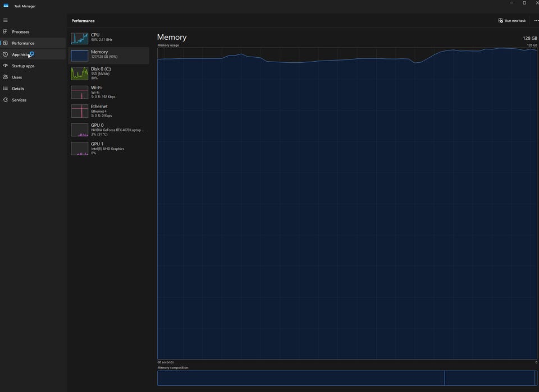The width and height of the screenshot is (539, 392).
Task: Select the Memory graph thumbnail
Action: (x=79, y=56)
